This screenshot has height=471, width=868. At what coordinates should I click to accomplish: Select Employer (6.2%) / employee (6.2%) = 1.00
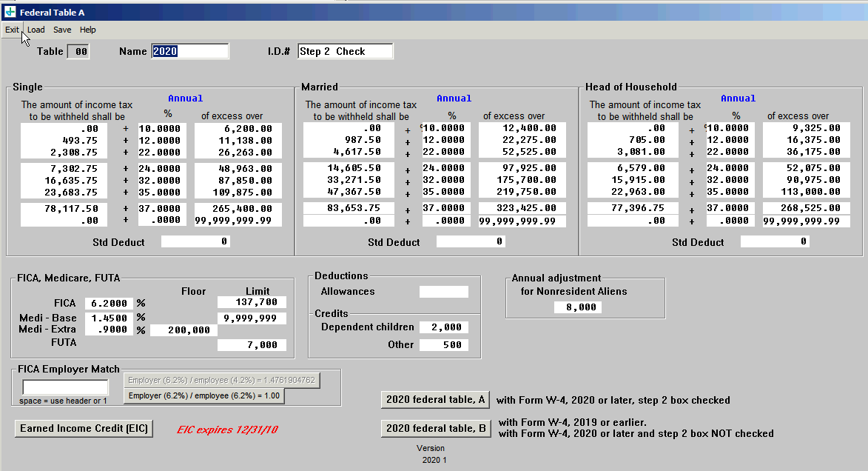pos(204,395)
